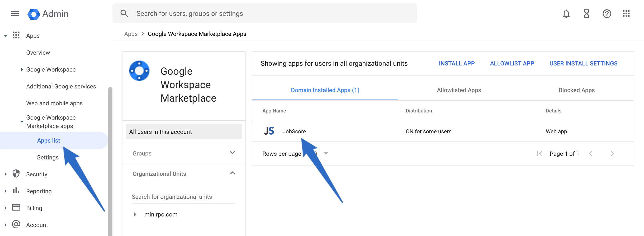Select All users in this account
Viewport: 644px width, 236px height.
(184, 132)
